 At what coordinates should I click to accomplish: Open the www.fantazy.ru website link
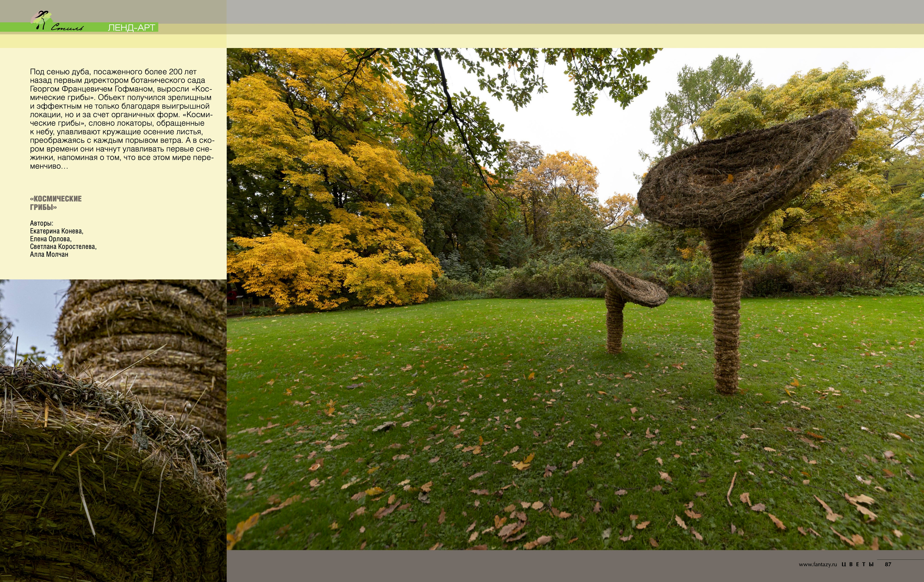coord(817,564)
